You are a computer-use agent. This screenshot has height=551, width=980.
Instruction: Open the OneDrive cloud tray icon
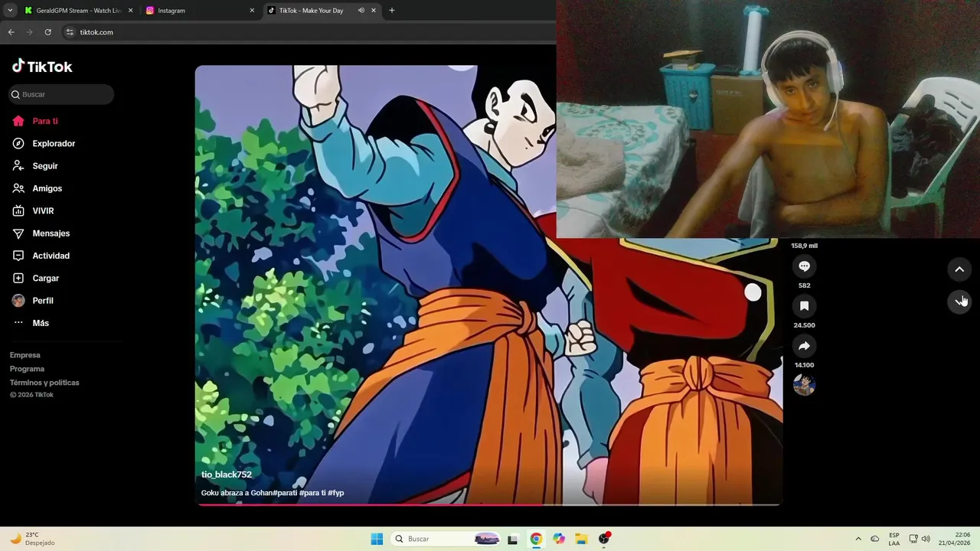(x=875, y=539)
